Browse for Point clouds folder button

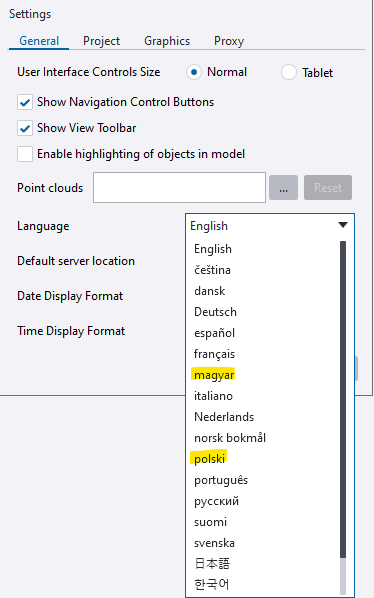coord(283,188)
